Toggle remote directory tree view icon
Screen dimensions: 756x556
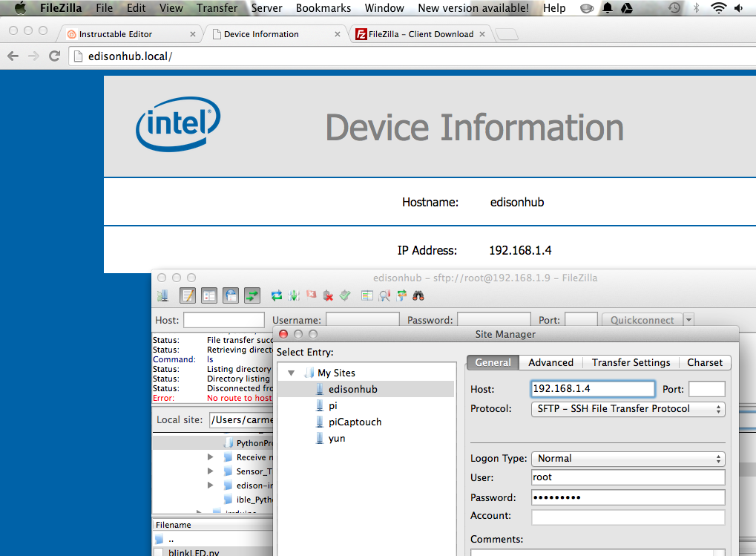[231, 295]
